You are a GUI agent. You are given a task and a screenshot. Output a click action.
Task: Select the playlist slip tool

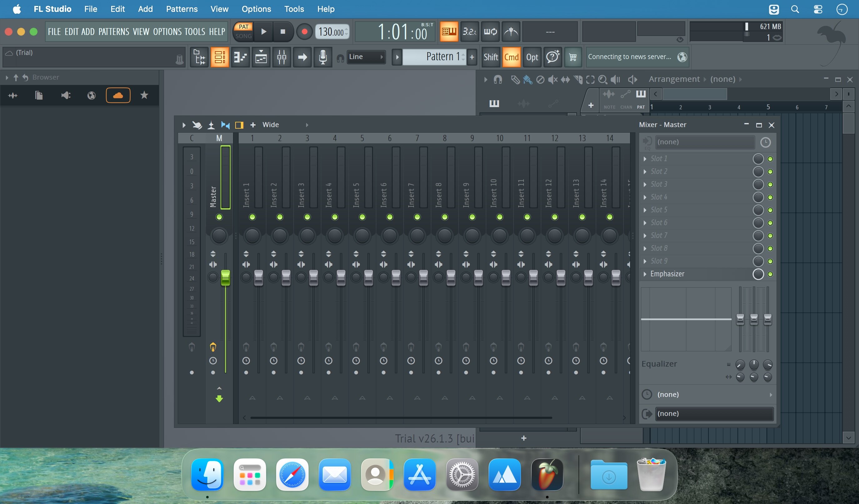tap(565, 79)
